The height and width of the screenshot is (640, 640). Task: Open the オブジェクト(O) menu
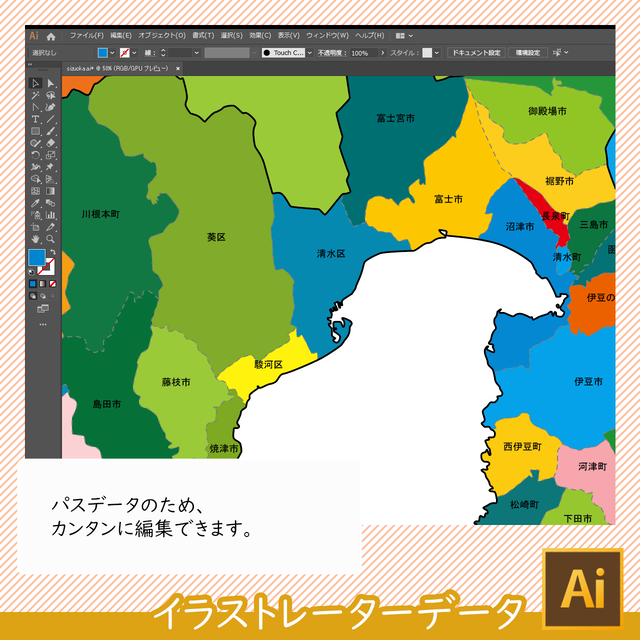(162, 36)
